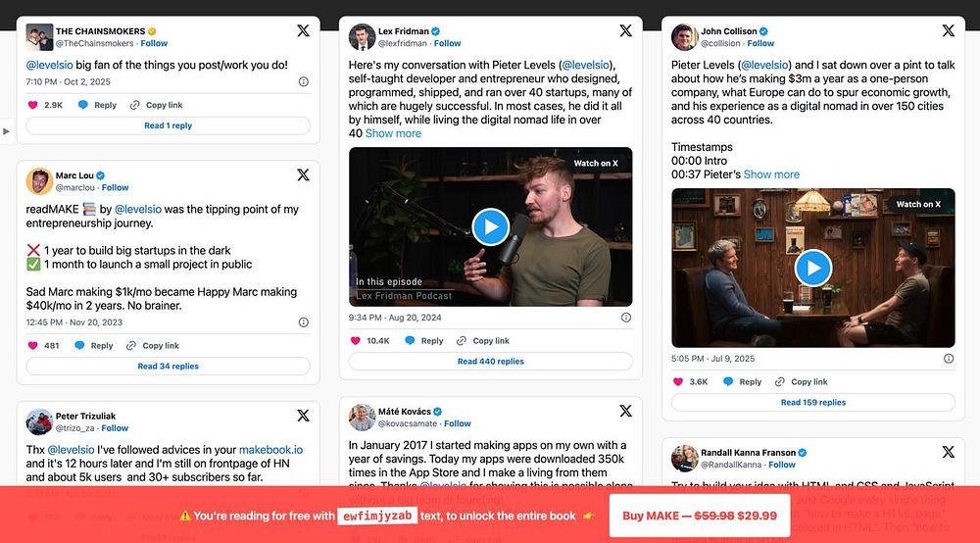This screenshot has height=543, width=980.
Task: Read 34 replies on Marc Lou tweet
Action: tap(169, 367)
